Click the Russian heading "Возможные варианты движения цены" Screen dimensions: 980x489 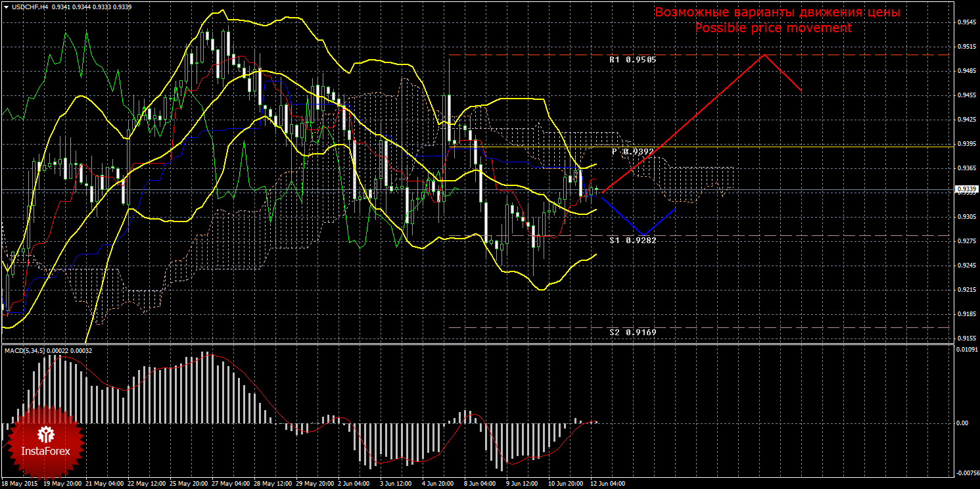(777, 12)
